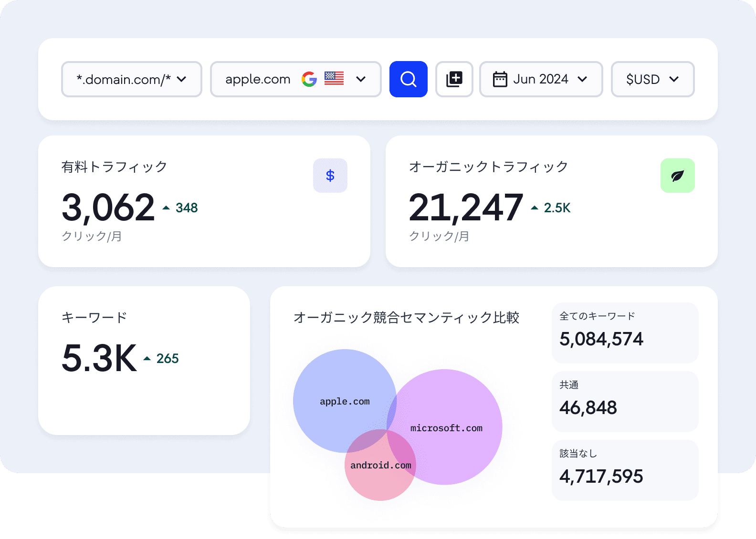Click the 265 keyword increase indicator

tap(161, 359)
